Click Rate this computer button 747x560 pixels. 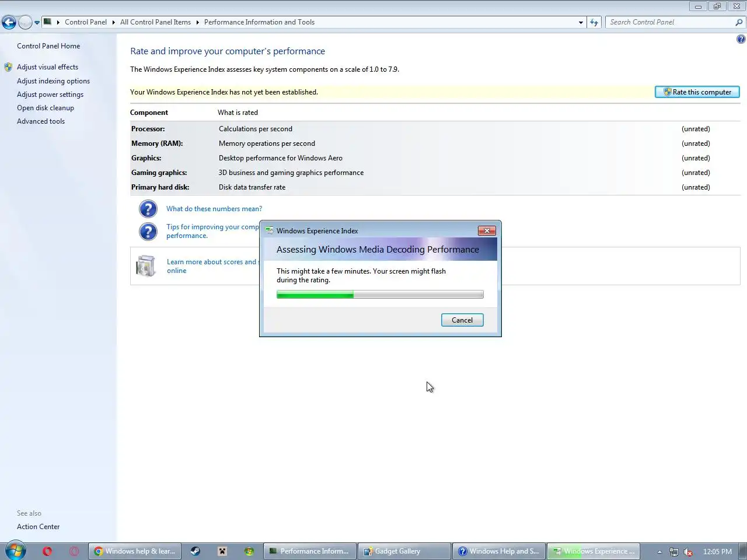pos(697,92)
